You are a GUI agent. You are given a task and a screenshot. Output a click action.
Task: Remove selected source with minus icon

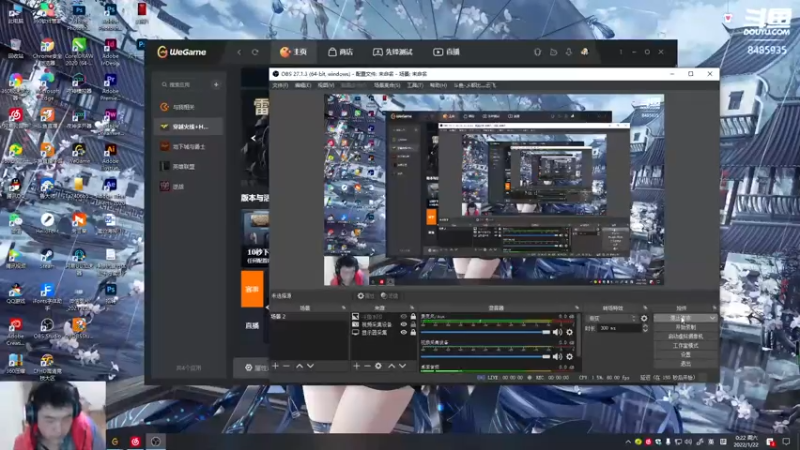pyautogui.click(x=367, y=366)
